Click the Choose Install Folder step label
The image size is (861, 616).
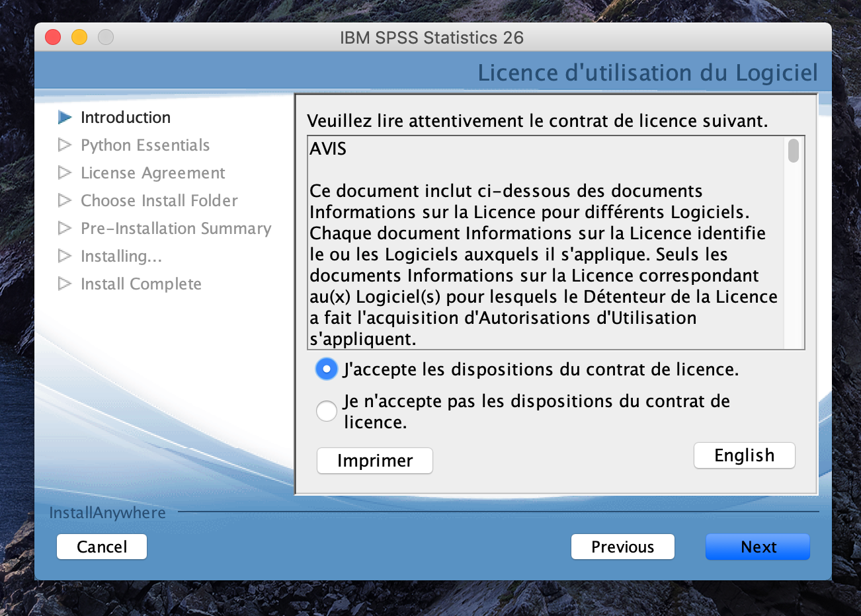click(x=159, y=200)
